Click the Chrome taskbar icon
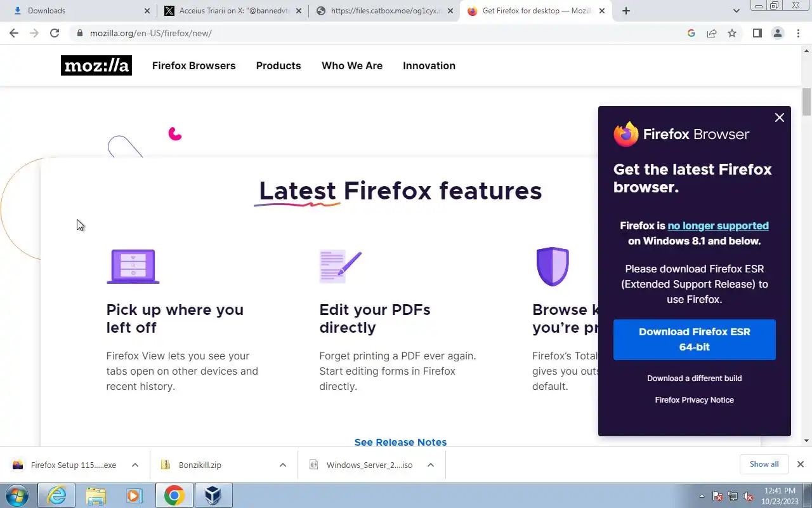 (x=174, y=496)
